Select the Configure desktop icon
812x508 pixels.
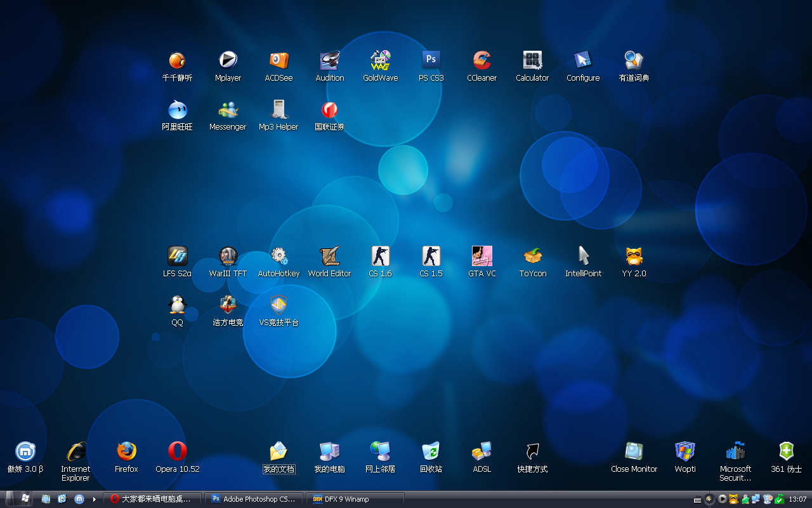click(583, 67)
